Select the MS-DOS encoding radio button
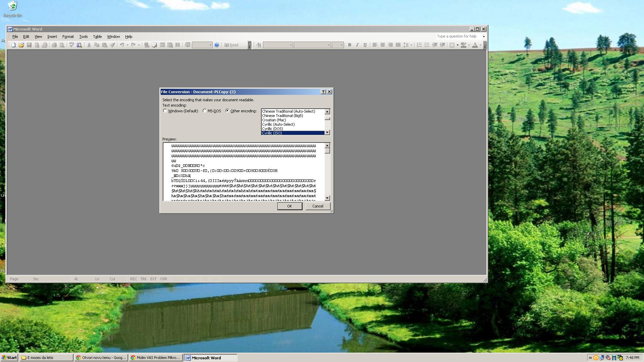 tap(205, 111)
